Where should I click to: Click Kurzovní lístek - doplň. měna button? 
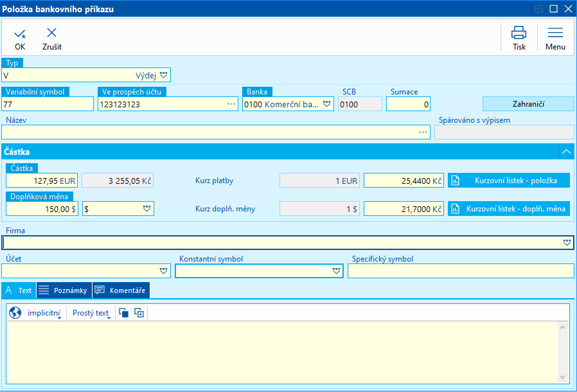[509, 209]
